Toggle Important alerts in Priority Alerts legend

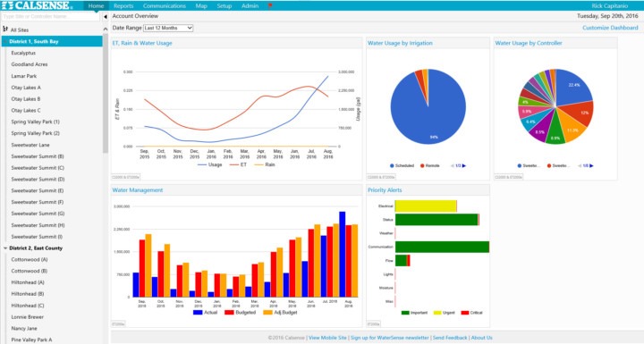tap(414, 313)
